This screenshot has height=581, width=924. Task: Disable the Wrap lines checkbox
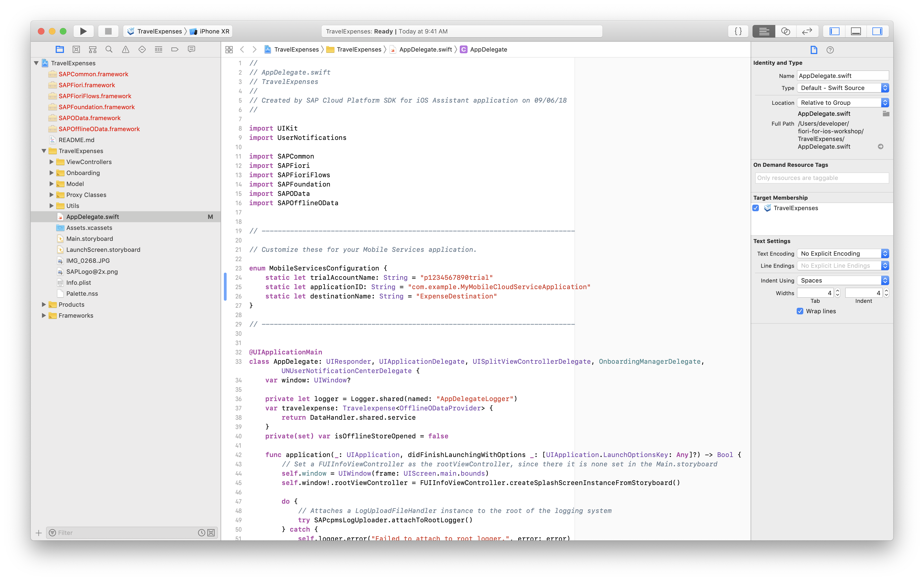(x=800, y=311)
